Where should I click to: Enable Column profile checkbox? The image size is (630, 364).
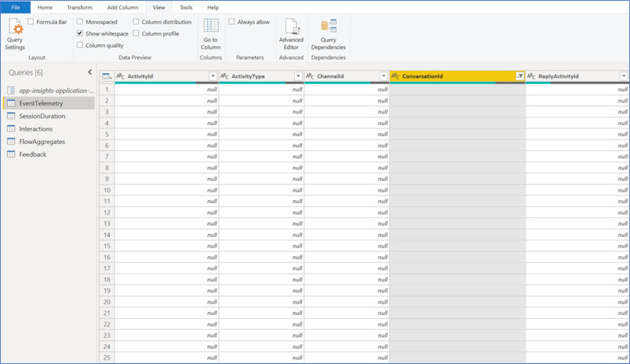point(136,33)
